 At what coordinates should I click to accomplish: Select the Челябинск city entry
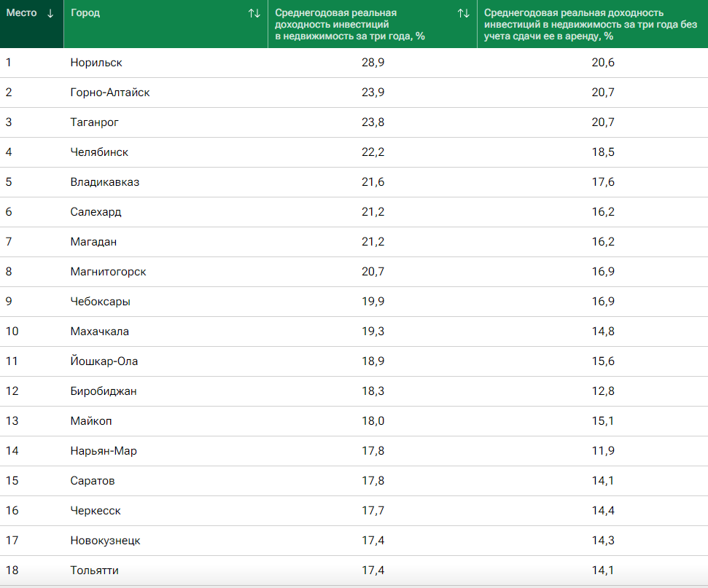(99, 152)
